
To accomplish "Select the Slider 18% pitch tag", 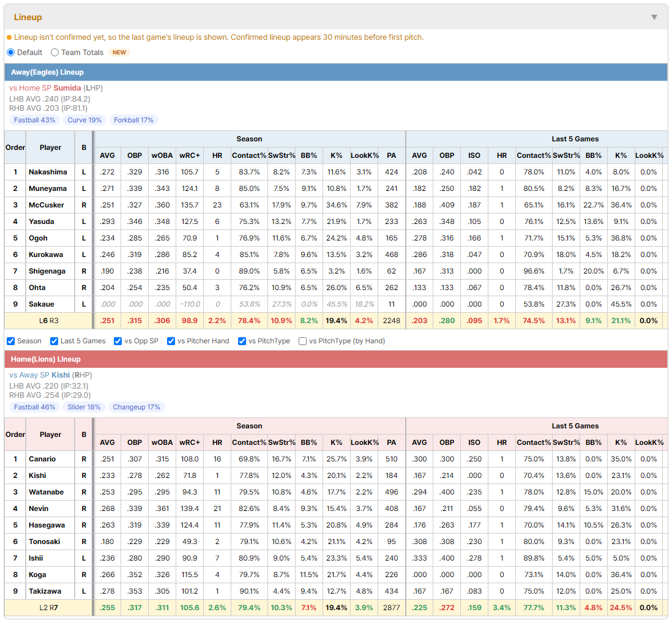I will tap(84, 407).
